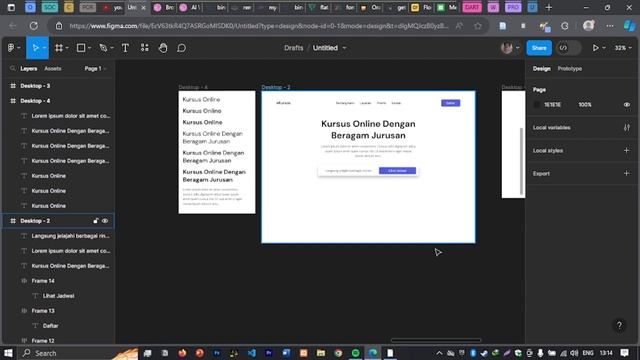Select the Daftar text layer
640x360 pixels.
(x=58, y=326)
